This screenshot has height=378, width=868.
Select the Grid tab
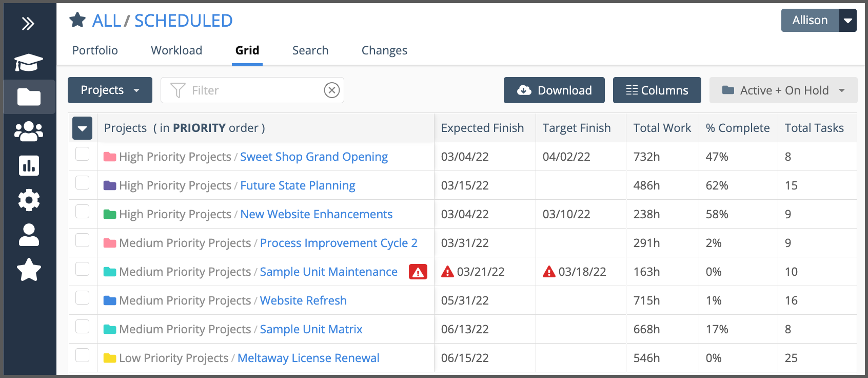point(247,50)
